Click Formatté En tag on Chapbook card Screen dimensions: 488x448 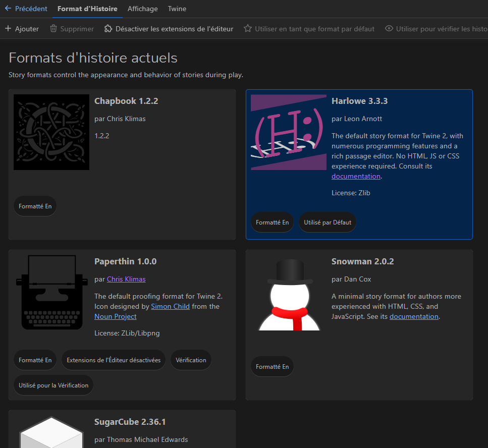click(35, 206)
